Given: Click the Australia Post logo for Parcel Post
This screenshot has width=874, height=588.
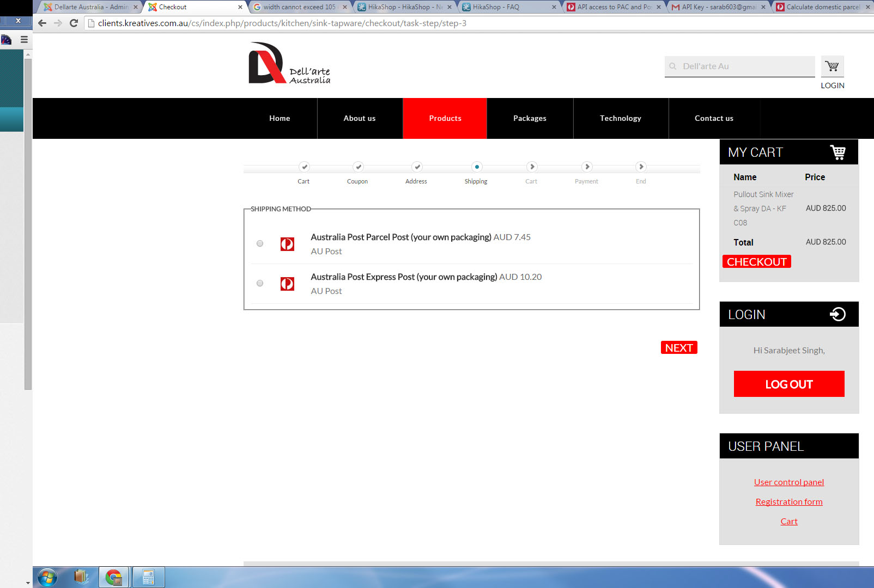Looking at the screenshot, I should (x=287, y=244).
